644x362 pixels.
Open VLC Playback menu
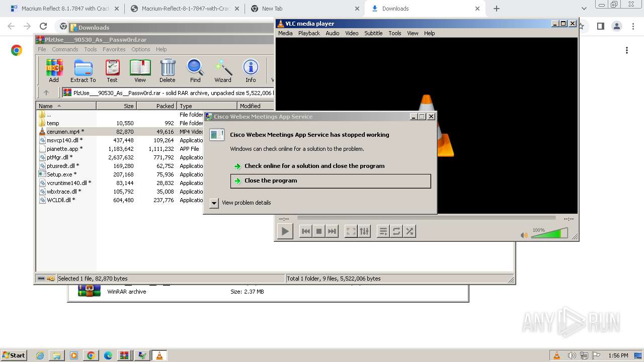pos(309,33)
